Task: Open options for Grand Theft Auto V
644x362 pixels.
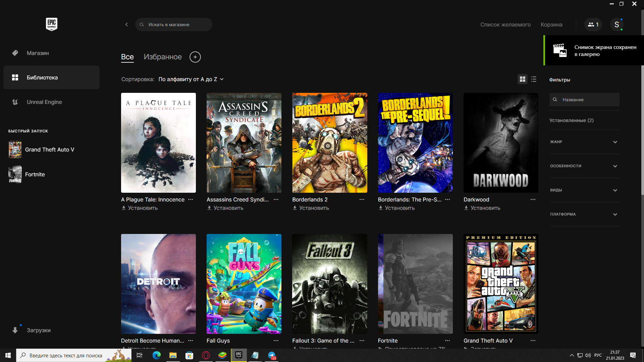Action: tap(533, 341)
